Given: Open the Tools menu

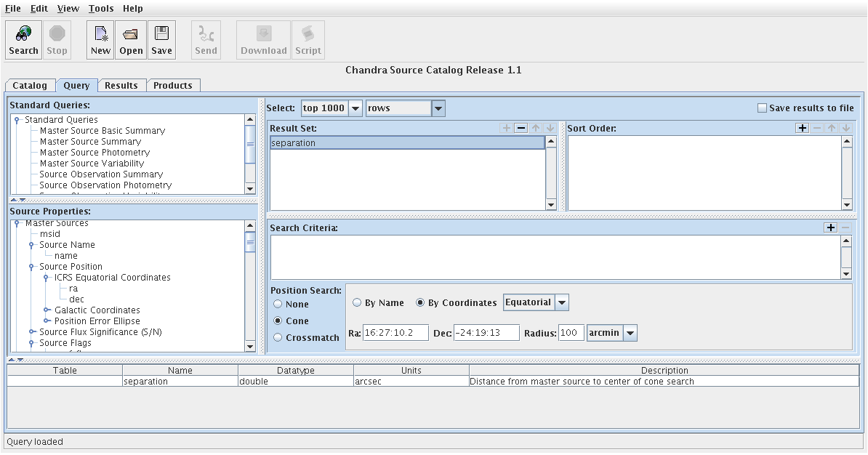Looking at the screenshot, I should click(x=101, y=8).
